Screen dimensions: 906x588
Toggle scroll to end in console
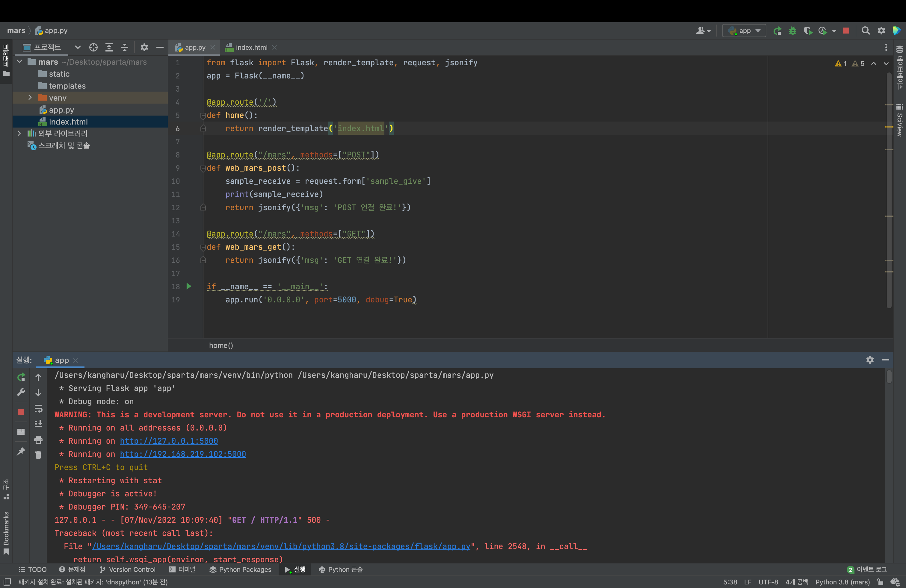pyautogui.click(x=38, y=423)
